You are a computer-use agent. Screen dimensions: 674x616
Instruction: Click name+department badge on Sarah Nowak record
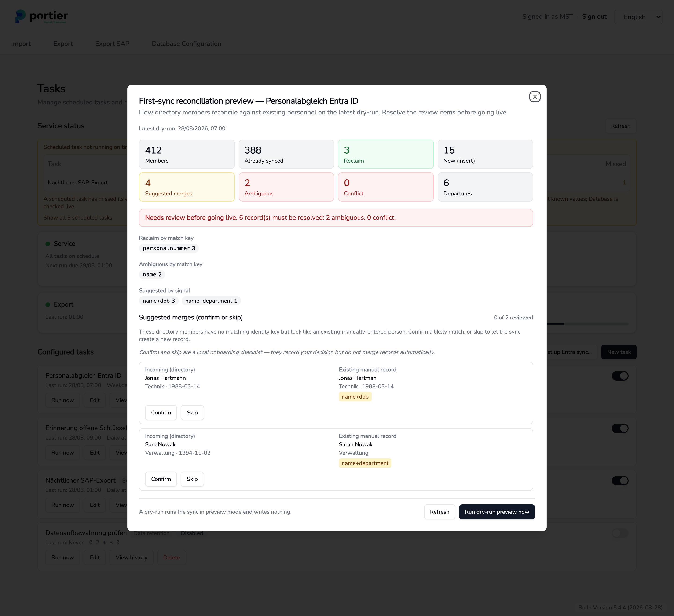click(x=365, y=463)
